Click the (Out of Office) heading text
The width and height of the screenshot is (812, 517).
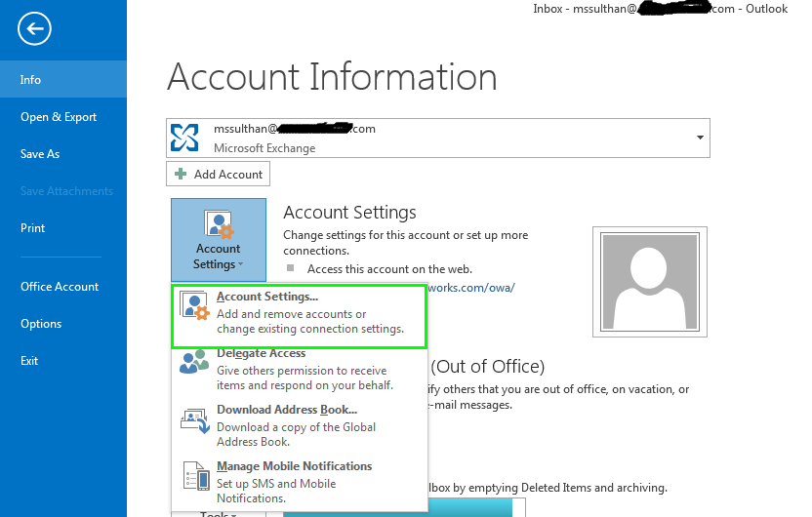[x=488, y=367]
